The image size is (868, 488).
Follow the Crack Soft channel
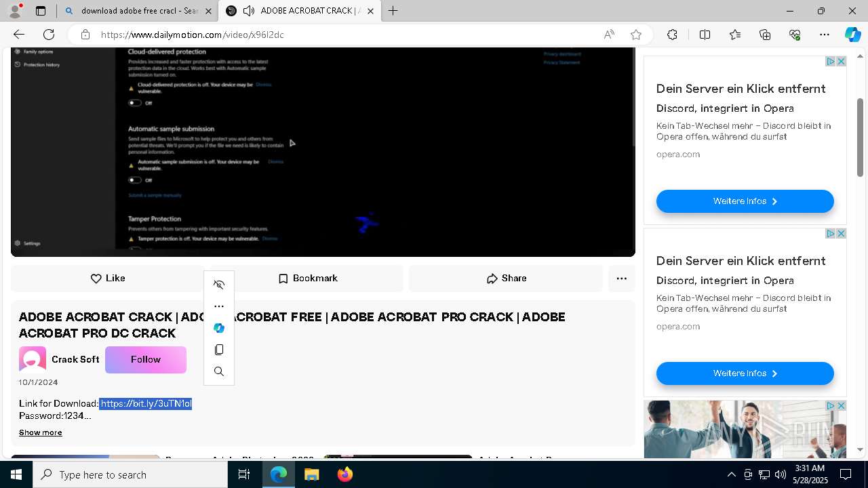pyautogui.click(x=146, y=360)
